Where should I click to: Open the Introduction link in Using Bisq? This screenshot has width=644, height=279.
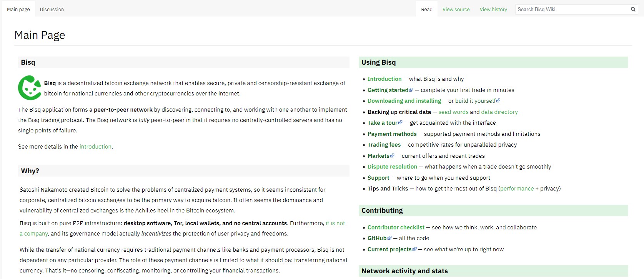pyautogui.click(x=384, y=79)
